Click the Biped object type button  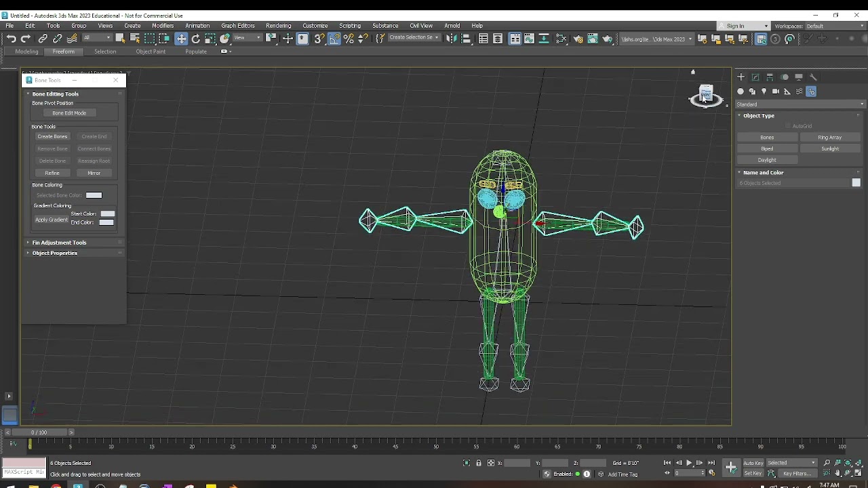767,148
